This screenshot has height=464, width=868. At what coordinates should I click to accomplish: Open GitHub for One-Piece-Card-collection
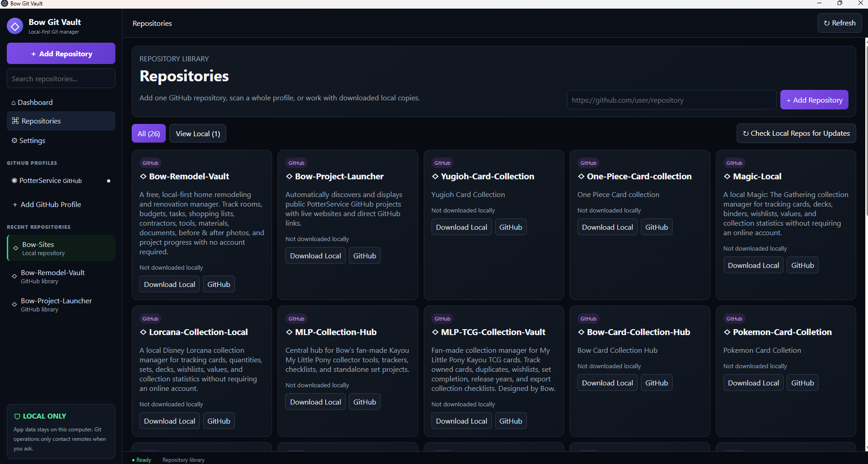tap(656, 227)
